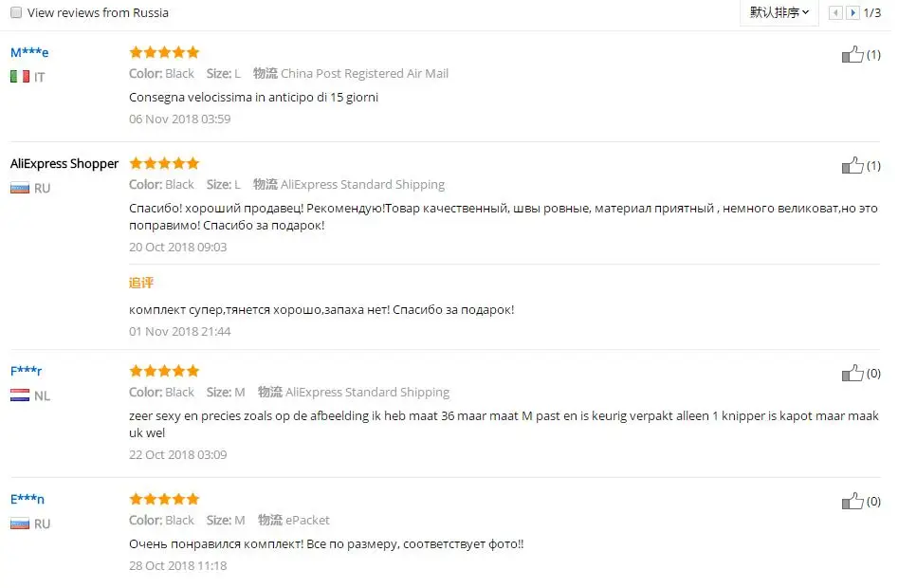The image size is (898, 588).
Task: Click thumbs-up on AliExpress Shopper's review
Action: coord(852,165)
